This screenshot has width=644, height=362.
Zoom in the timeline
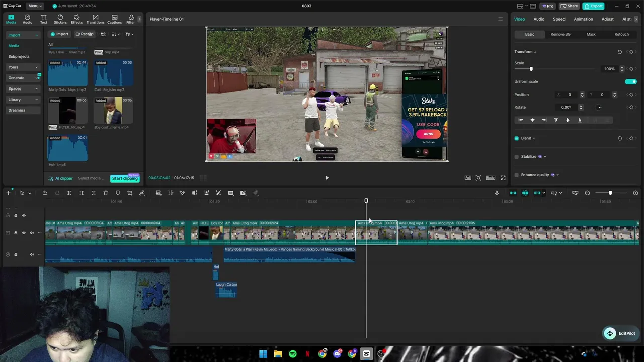pos(635,193)
